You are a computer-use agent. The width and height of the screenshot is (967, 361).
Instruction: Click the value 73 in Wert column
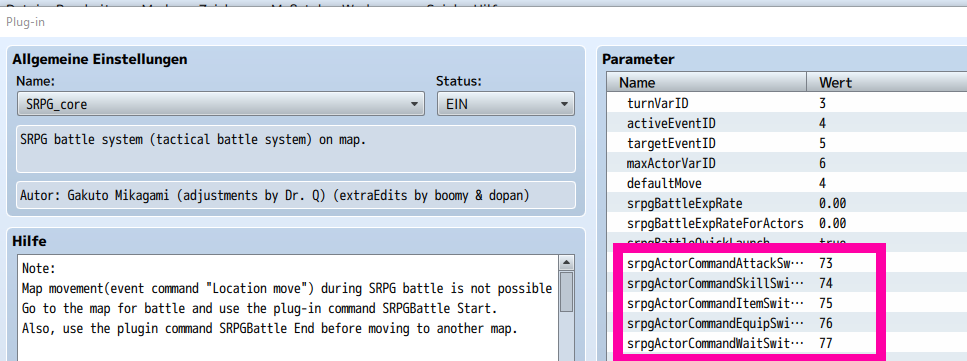[x=826, y=263]
